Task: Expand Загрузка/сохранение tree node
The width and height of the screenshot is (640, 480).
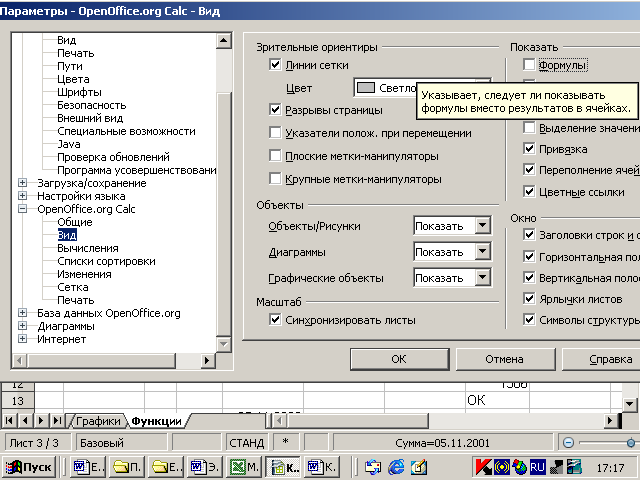Action: tap(22, 183)
